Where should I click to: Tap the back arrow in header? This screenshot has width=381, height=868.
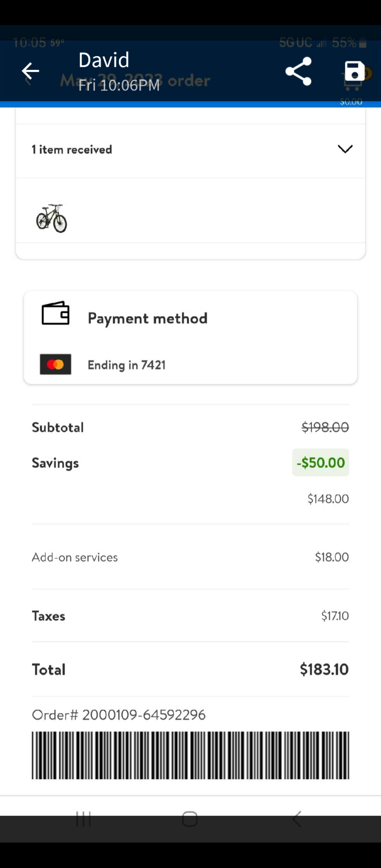30,71
